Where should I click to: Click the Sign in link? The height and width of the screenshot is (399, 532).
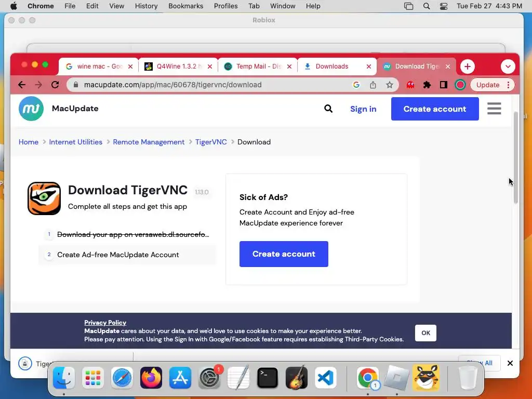(363, 109)
